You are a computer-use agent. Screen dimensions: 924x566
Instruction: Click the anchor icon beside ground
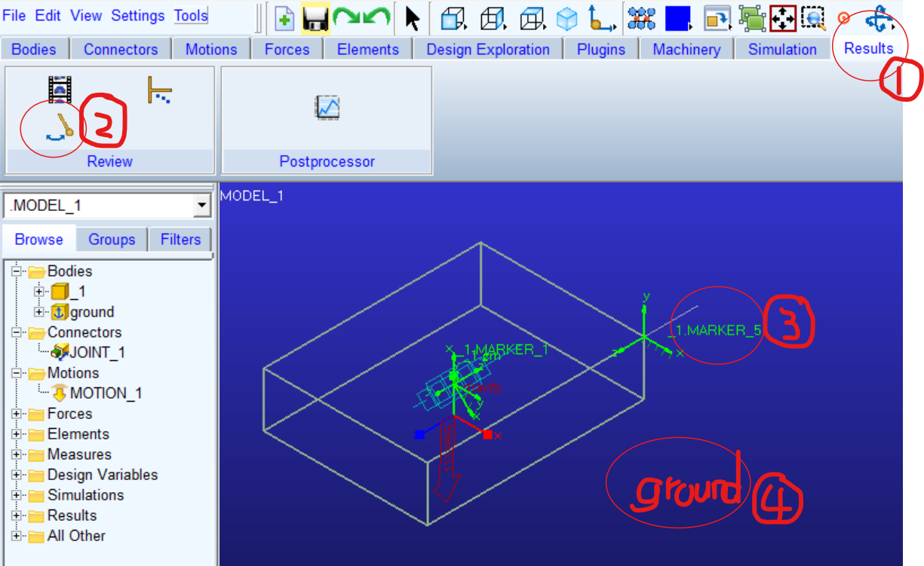(60, 312)
